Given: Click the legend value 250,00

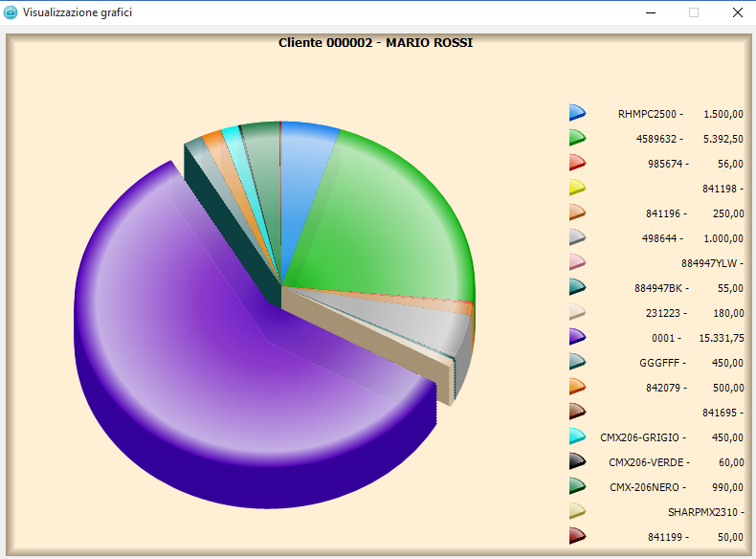Looking at the screenshot, I should pos(728,213).
